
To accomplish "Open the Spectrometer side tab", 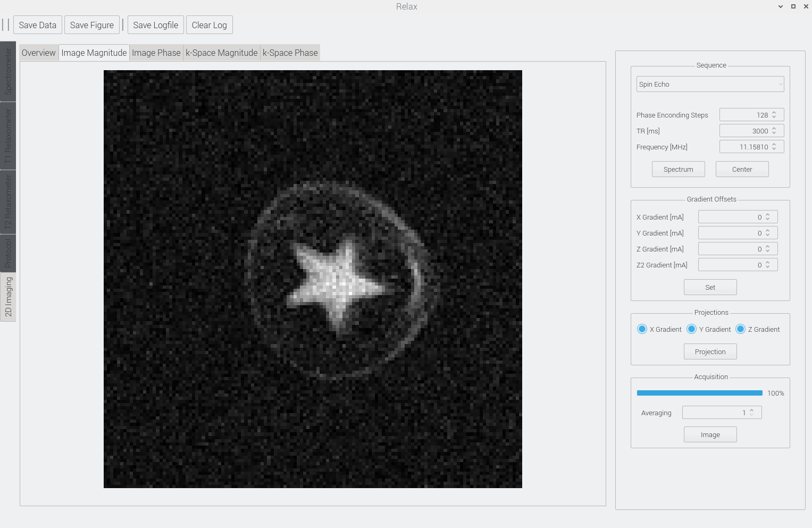I will (x=8, y=71).
